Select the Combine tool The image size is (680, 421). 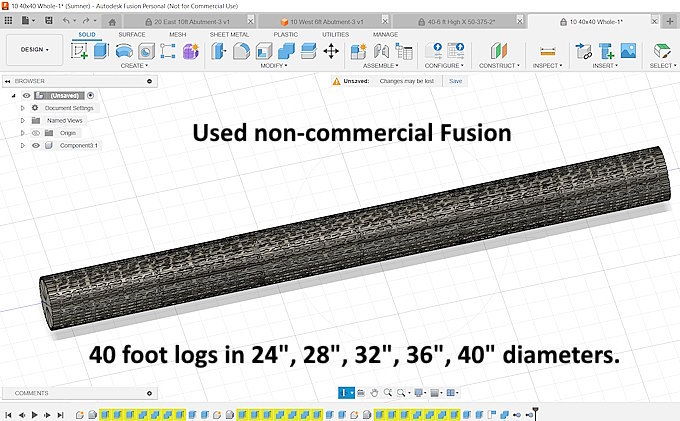[286, 51]
